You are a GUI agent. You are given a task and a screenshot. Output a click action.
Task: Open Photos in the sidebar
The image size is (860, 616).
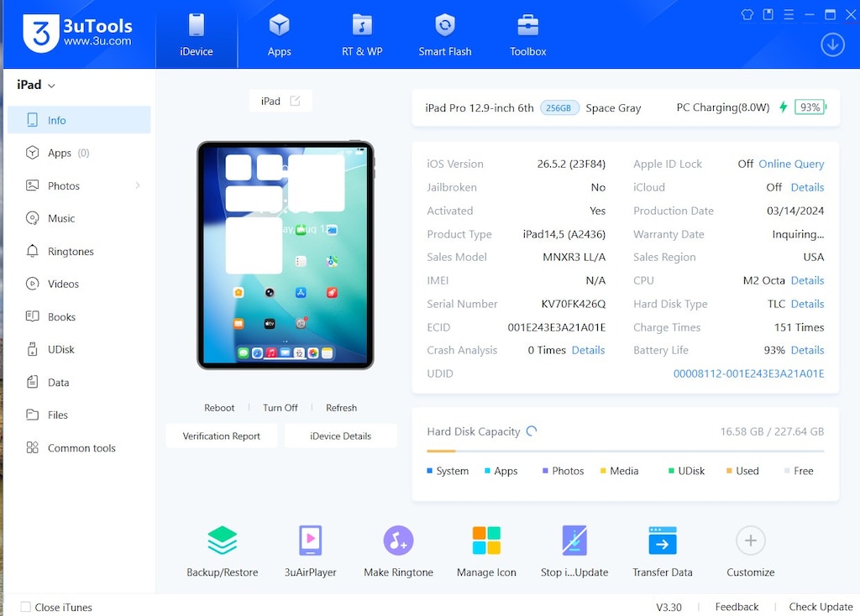pos(79,185)
